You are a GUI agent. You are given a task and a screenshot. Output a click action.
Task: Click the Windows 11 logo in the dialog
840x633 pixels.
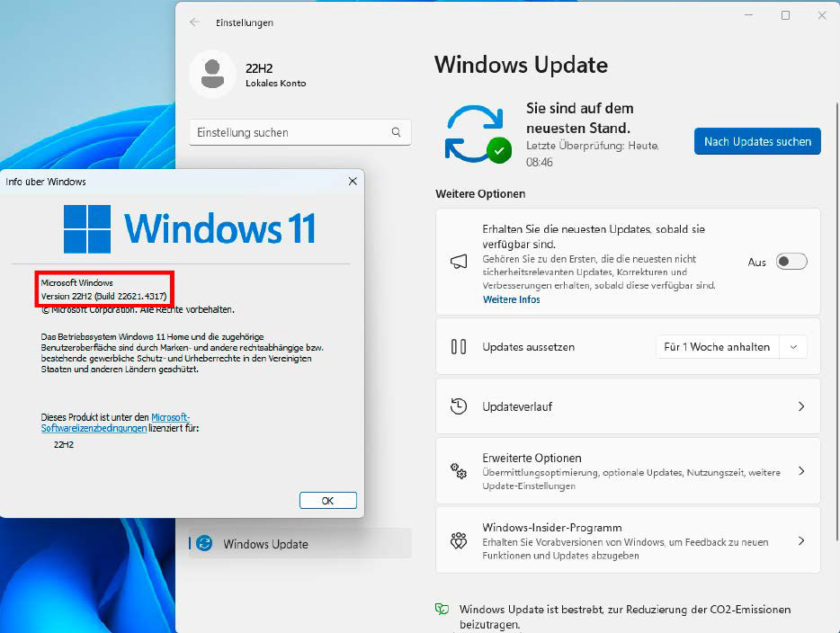point(190,228)
